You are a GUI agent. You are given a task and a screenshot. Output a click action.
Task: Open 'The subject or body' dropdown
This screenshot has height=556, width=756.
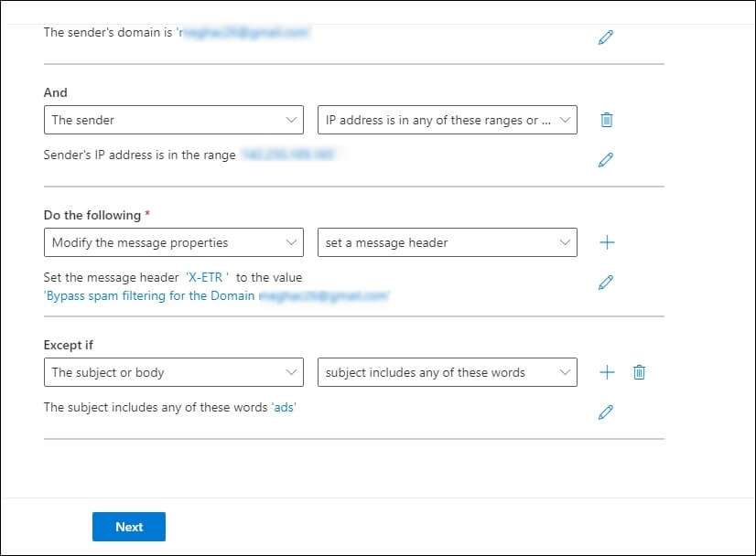tap(174, 372)
